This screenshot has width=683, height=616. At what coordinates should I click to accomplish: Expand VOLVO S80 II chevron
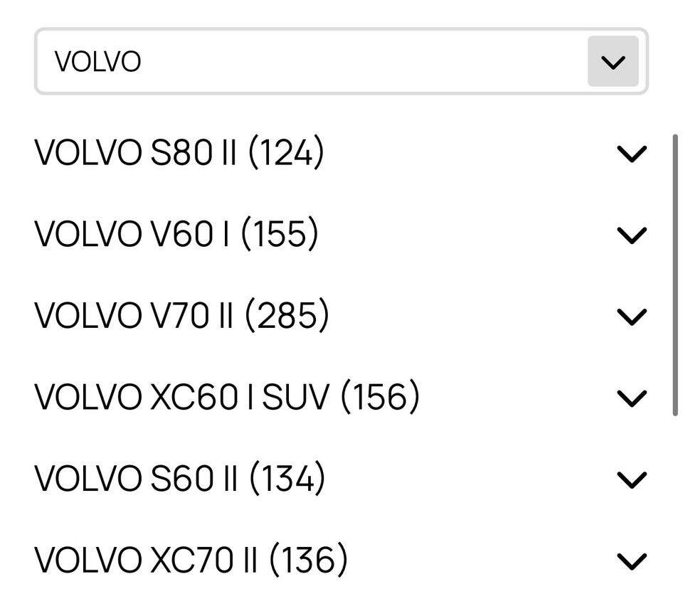pos(632,154)
